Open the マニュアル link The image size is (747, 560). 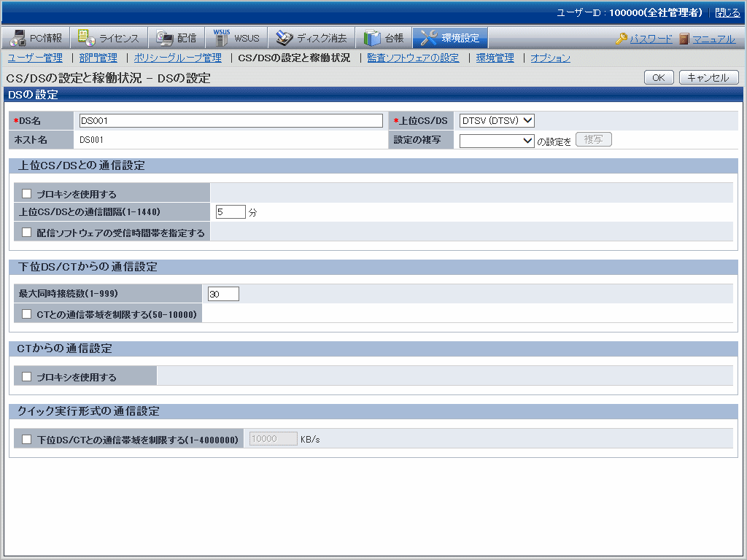(713, 39)
